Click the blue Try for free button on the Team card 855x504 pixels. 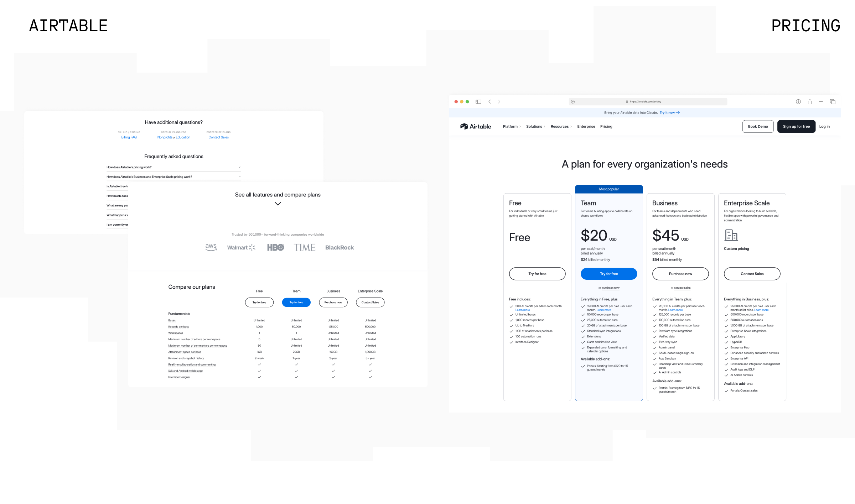609,274
